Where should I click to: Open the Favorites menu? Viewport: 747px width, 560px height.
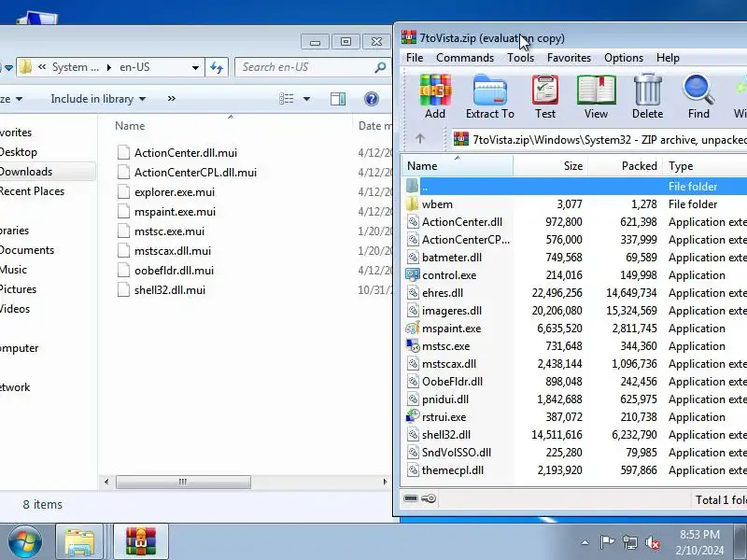(x=569, y=58)
